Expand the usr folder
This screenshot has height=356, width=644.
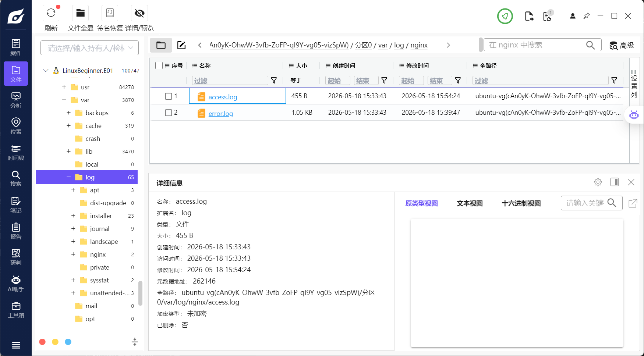64,87
